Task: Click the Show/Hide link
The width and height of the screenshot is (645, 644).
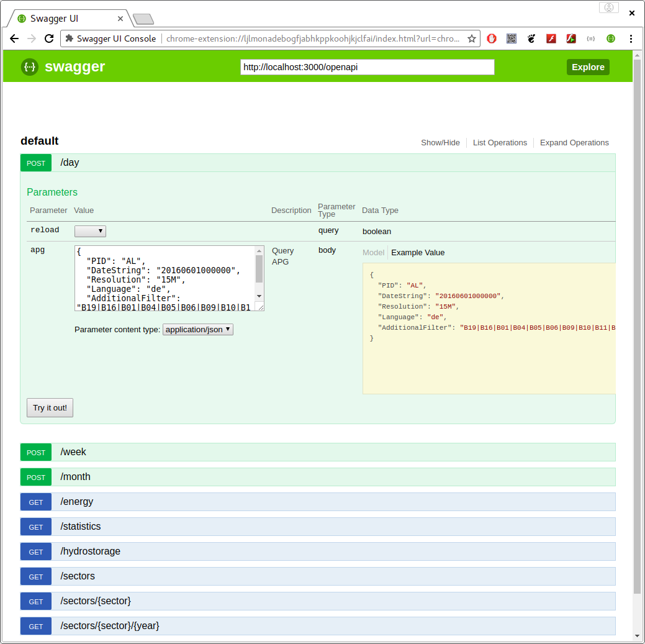Action: (x=440, y=143)
